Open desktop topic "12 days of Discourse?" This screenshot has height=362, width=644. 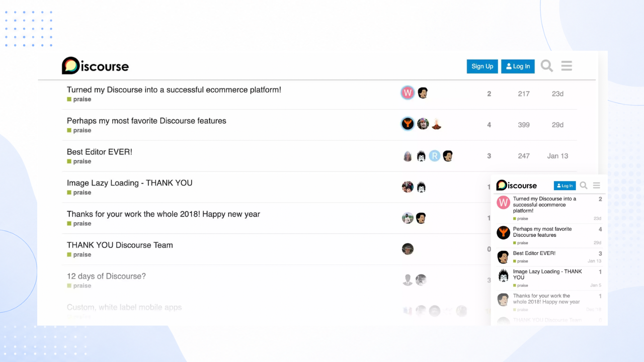106,277
